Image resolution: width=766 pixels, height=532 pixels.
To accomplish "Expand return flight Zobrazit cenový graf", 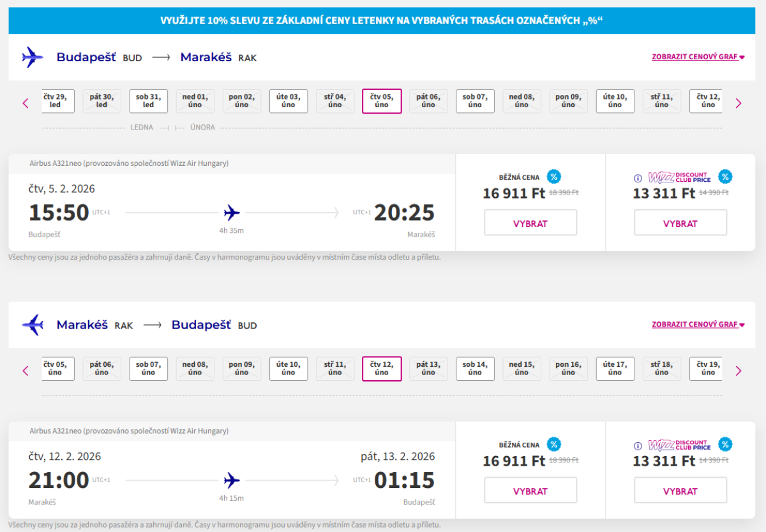I will coord(698,325).
